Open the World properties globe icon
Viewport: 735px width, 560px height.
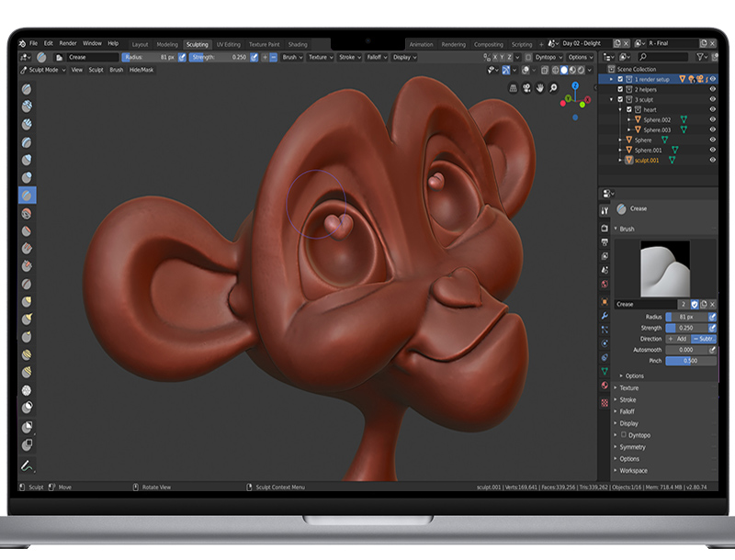[x=605, y=284]
